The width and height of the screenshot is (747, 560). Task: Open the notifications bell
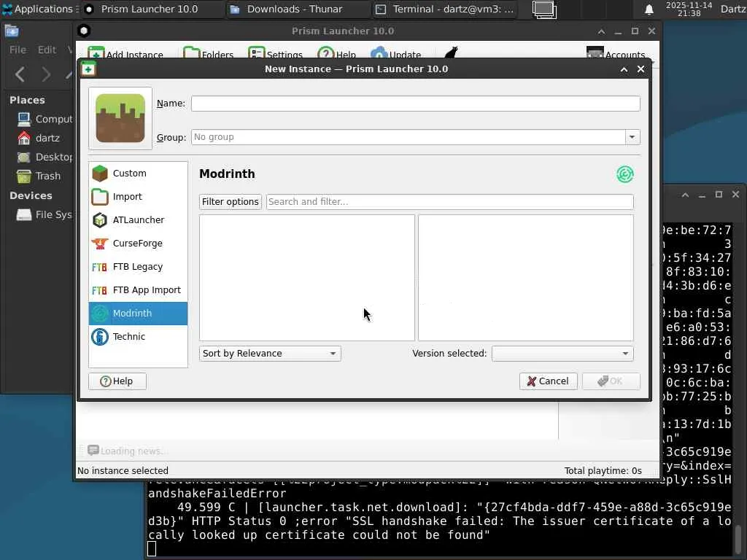649,9
